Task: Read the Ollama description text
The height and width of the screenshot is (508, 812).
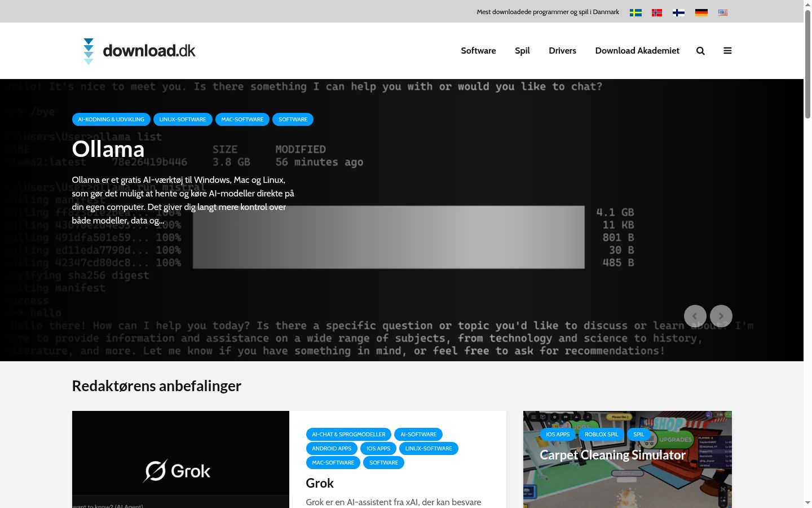Action: [183, 200]
